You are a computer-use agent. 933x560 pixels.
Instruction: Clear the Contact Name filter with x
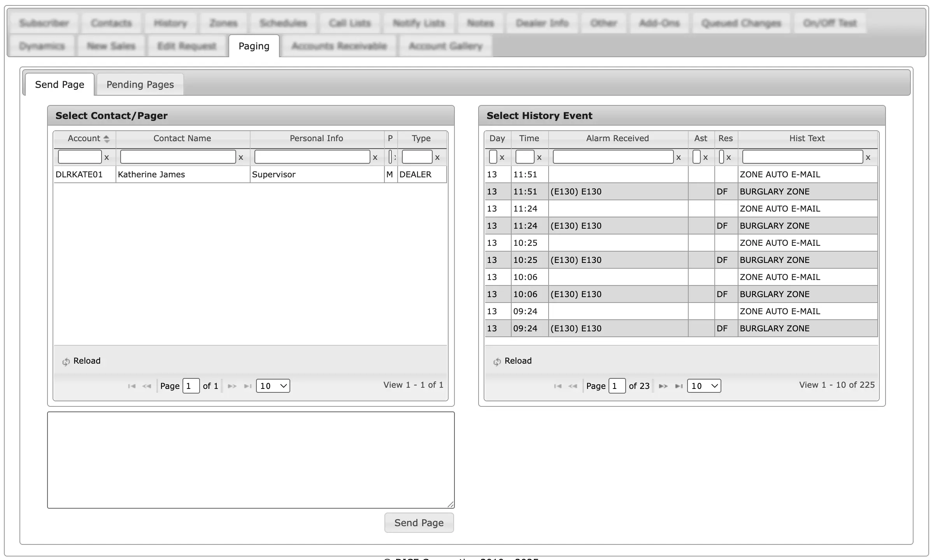[x=241, y=157]
